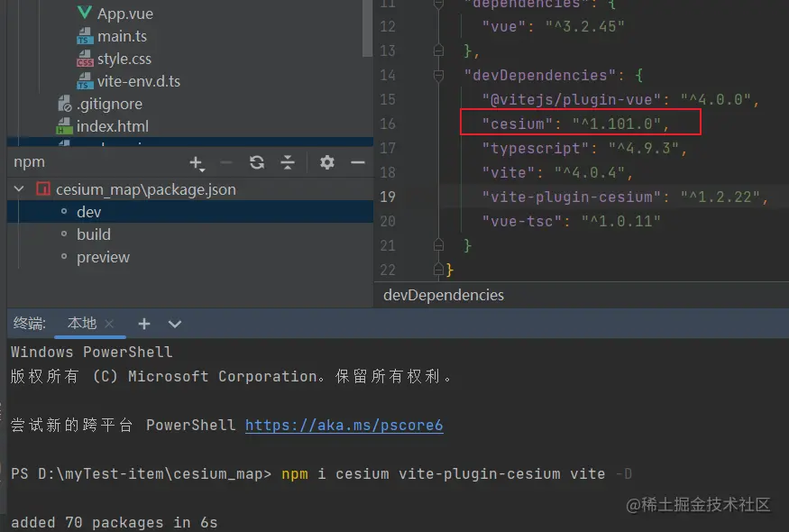Toggle fold marker at line 22
Image resolution: width=789 pixels, height=532 pixels.
pyautogui.click(x=438, y=270)
